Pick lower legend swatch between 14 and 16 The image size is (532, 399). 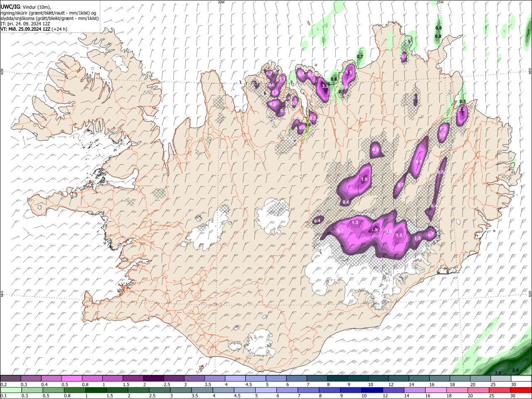(x=415, y=390)
